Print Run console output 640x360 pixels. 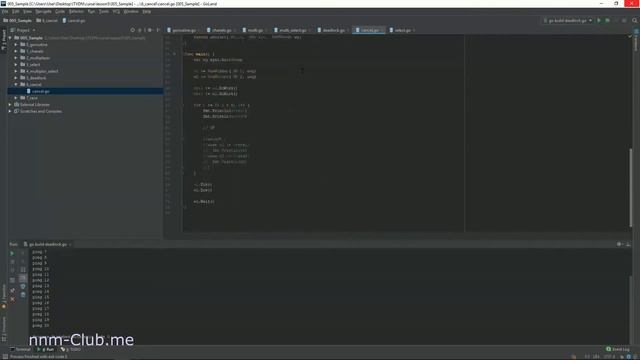click(x=23, y=287)
